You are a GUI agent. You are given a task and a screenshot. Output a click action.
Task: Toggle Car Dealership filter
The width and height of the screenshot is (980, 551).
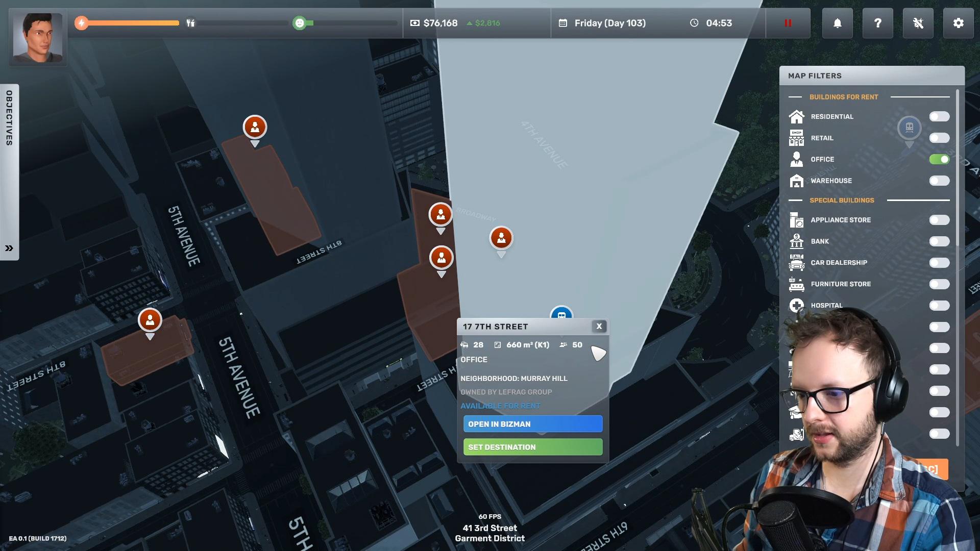(939, 263)
